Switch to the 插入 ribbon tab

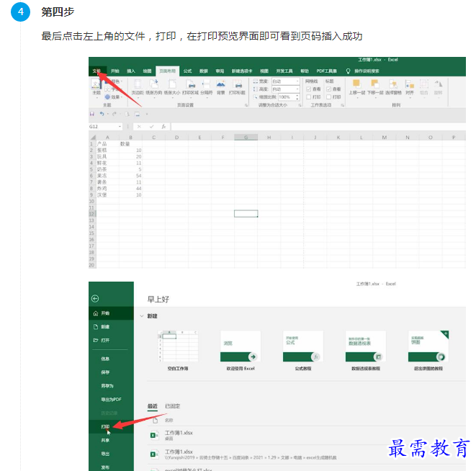(x=131, y=71)
